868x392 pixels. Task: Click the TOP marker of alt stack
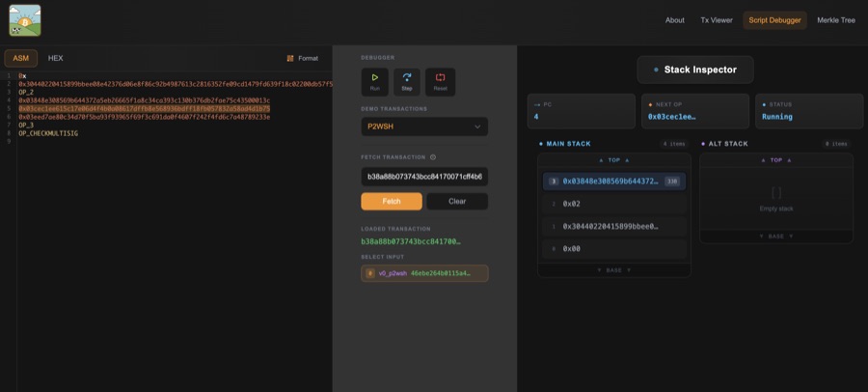(776, 160)
